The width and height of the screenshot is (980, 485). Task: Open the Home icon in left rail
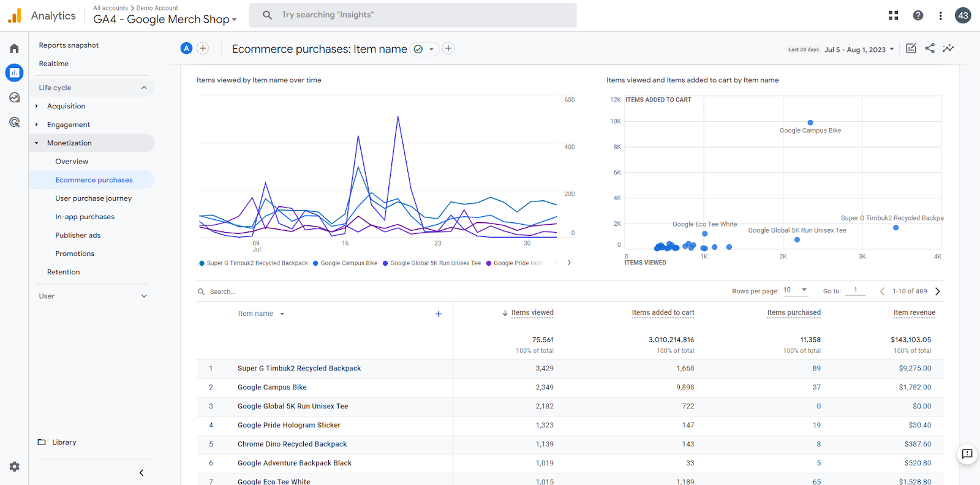tap(14, 48)
